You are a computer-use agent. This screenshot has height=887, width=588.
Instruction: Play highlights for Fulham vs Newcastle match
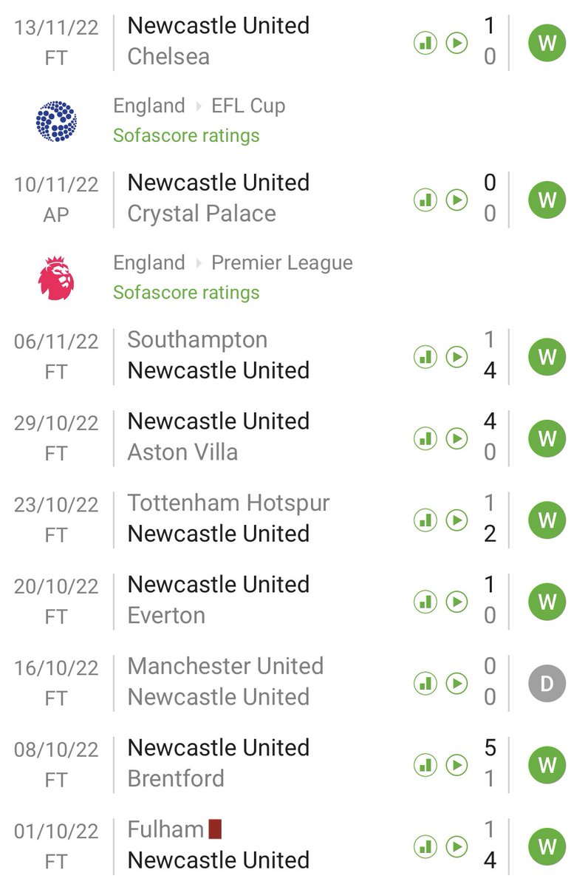tap(457, 847)
